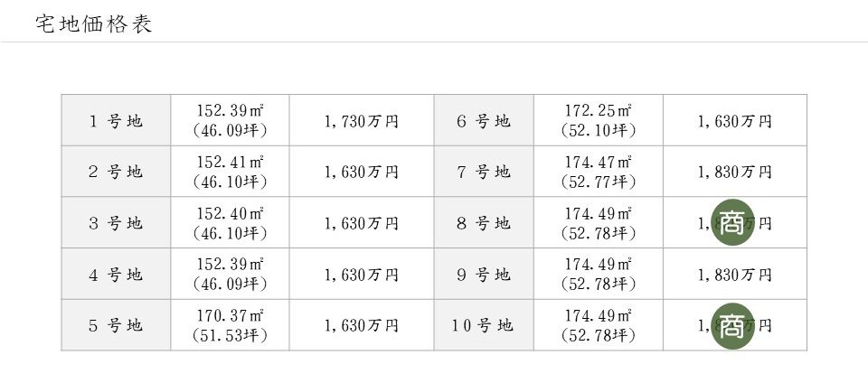Screen dimensions: 868x383
Task: Click the 172.25㎡ area cell
Action: (x=599, y=120)
